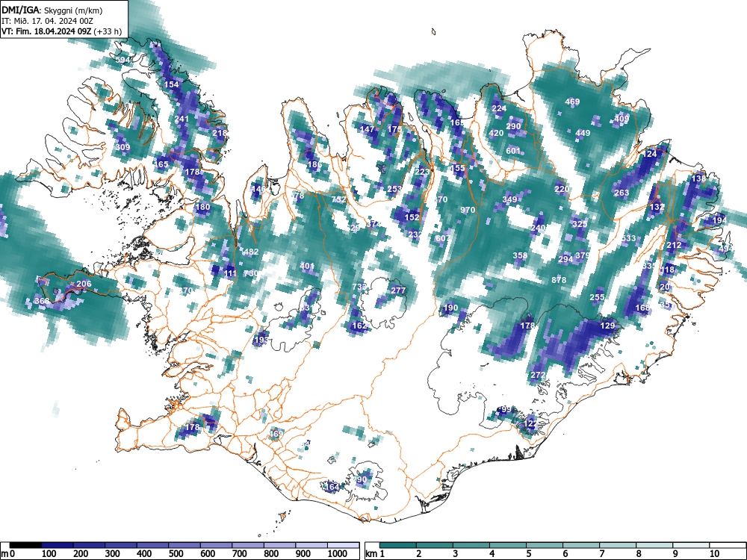Click the visibility value 164 on the south coast
The height and width of the screenshot is (560, 747).
332,487
